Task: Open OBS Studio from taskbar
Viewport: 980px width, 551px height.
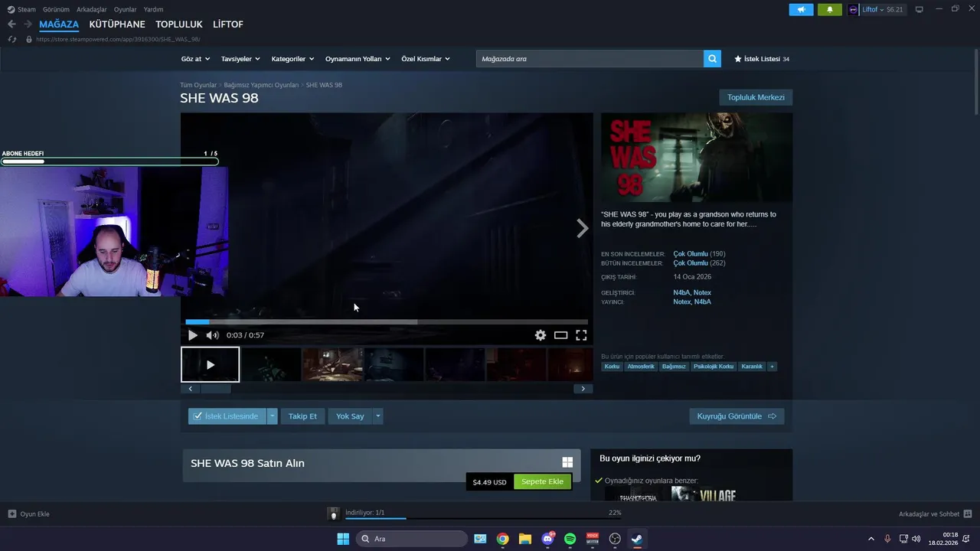Action: tap(615, 539)
